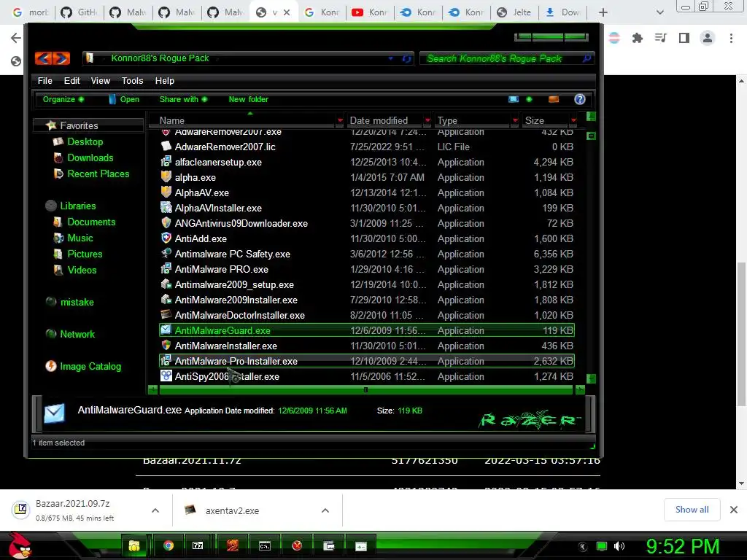Select AntiMalware-Pro-Installer.exe file

(367, 361)
